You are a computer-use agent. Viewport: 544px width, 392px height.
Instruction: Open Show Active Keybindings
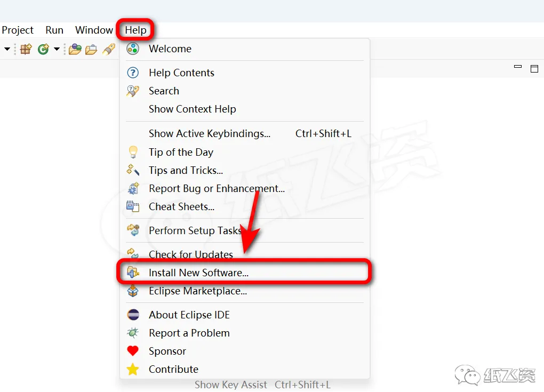pyautogui.click(x=245, y=133)
